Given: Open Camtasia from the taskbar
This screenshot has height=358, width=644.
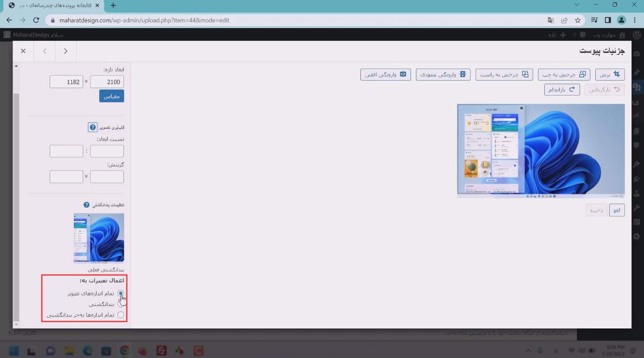Looking at the screenshot, I should click(199, 350).
